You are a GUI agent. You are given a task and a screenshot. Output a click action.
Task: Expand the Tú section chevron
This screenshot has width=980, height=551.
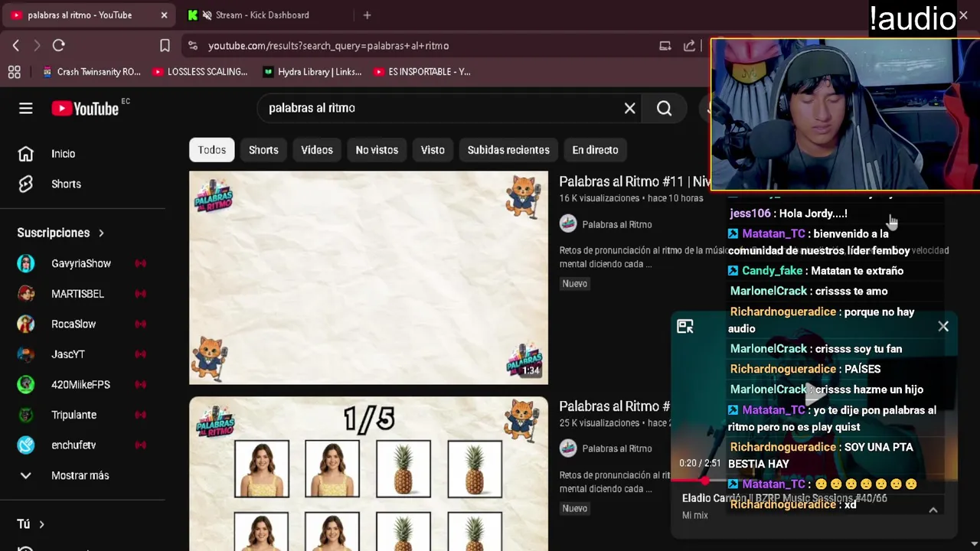pyautogui.click(x=41, y=524)
